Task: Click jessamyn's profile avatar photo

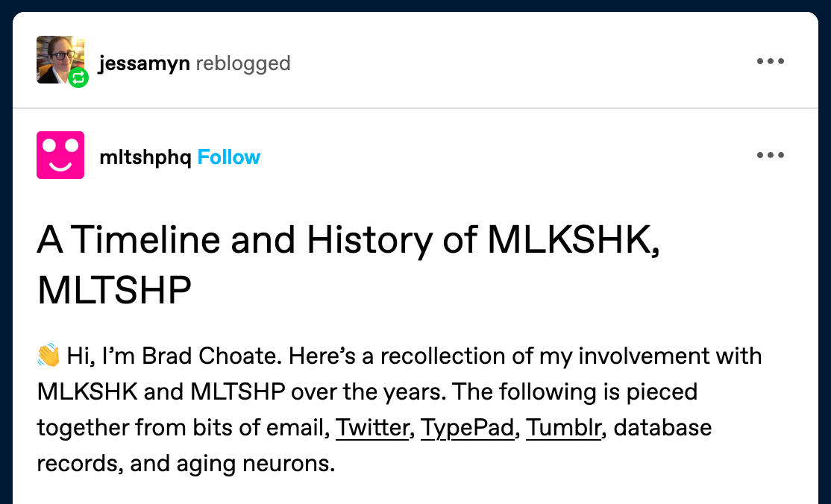Action: (x=57, y=57)
